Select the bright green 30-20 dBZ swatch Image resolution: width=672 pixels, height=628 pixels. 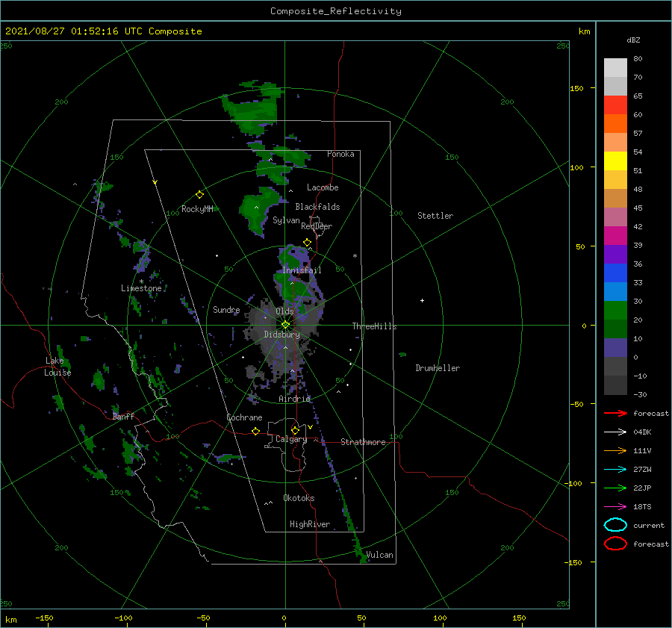tap(615, 311)
